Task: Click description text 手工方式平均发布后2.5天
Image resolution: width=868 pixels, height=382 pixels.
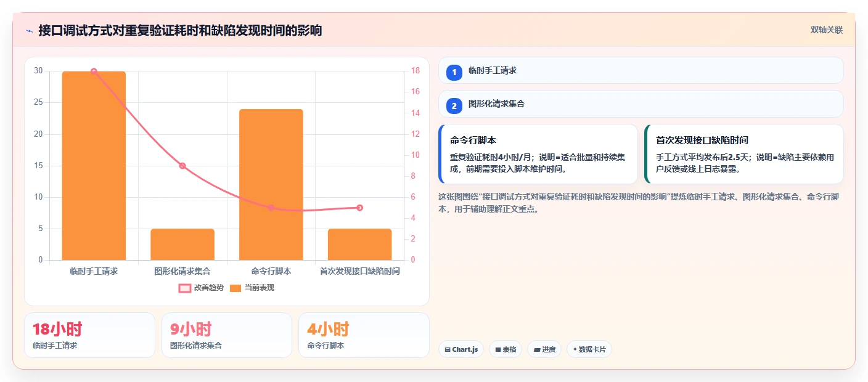Action: click(703, 157)
